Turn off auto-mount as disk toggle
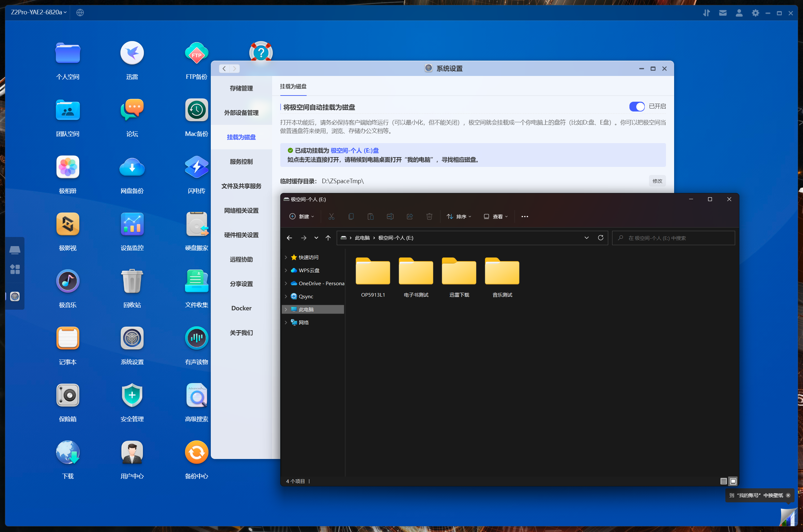Viewport: 803px width, 532px height. pos(637,107)
